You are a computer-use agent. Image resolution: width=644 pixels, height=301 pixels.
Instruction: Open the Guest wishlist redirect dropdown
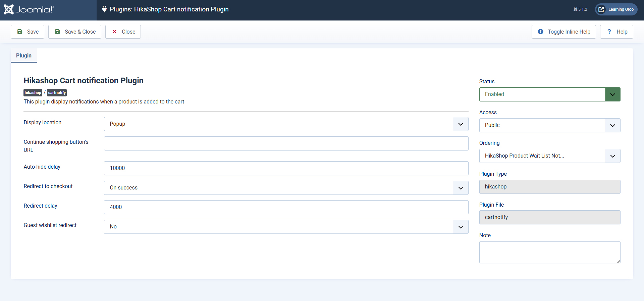(x=286, y=227)
